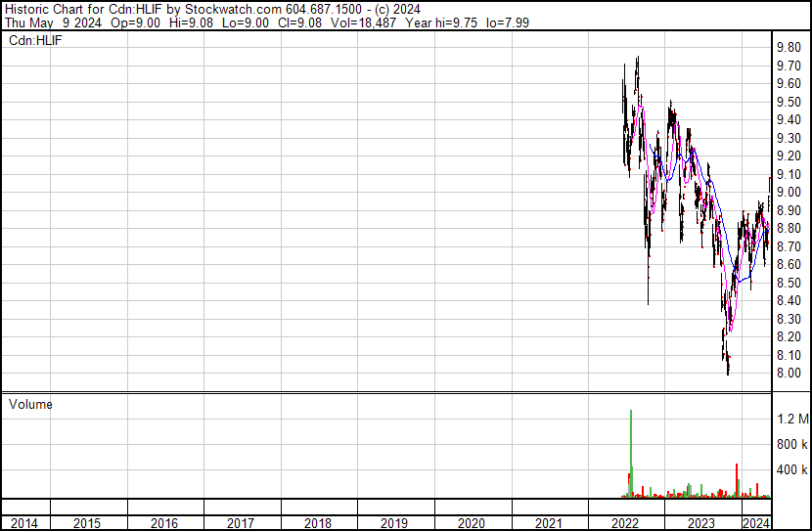Screen dimensions: 812x531
Task: Click the 9.00 price axis label
Action: pos(789,192)
